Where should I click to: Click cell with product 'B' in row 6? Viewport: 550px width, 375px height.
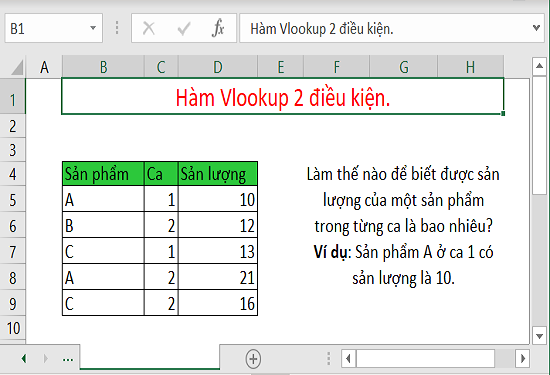coord(103,225)
